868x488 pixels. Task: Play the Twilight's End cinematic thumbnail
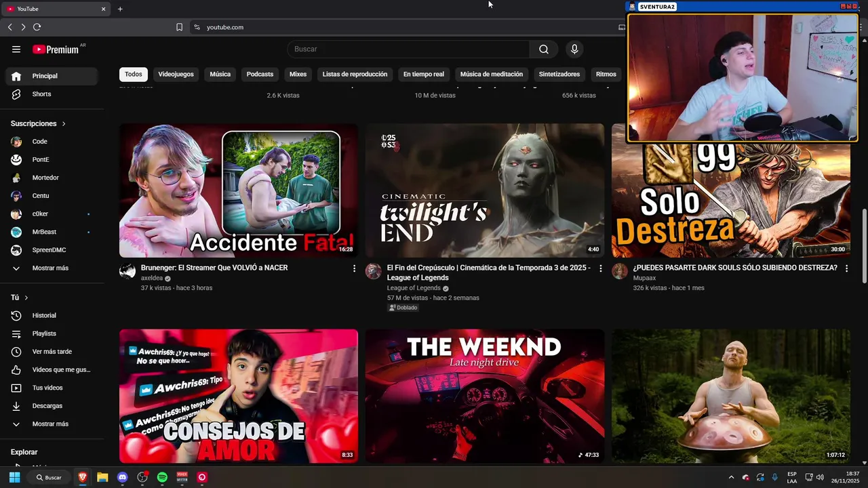485,190
